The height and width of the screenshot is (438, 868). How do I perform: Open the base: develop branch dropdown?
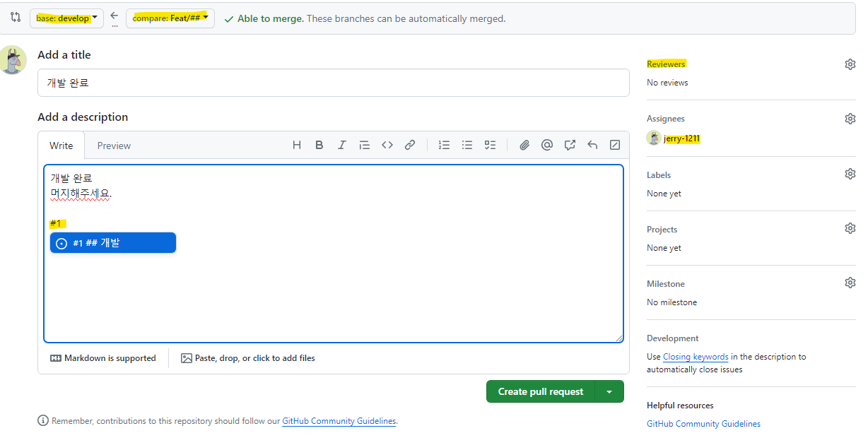(x=66, y=18)
